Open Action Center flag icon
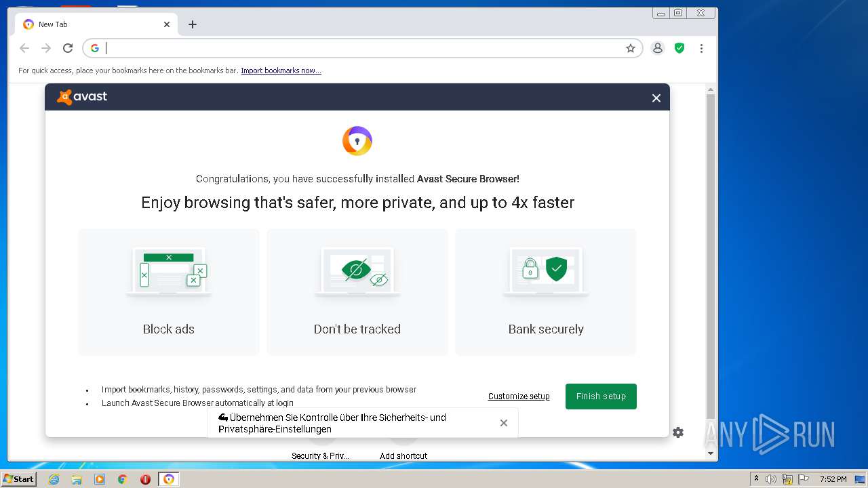 [x=804, y=479]
